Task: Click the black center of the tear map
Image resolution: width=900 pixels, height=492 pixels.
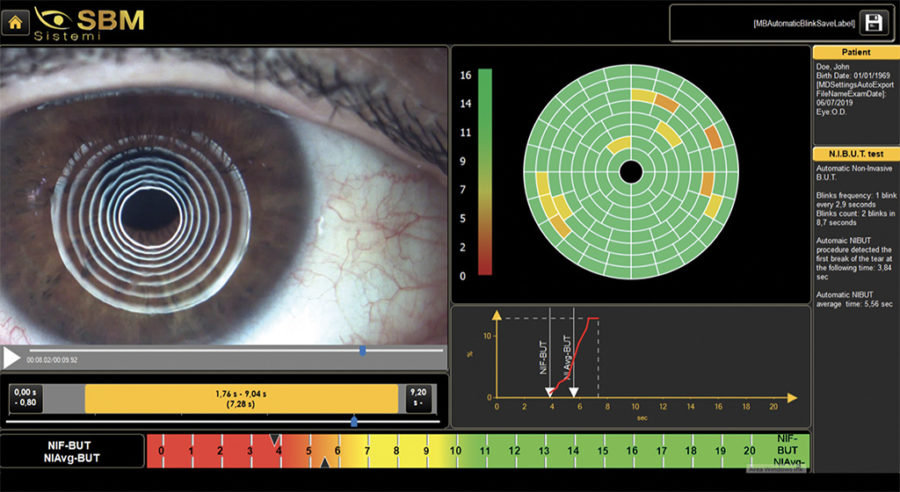Action: 631,172
